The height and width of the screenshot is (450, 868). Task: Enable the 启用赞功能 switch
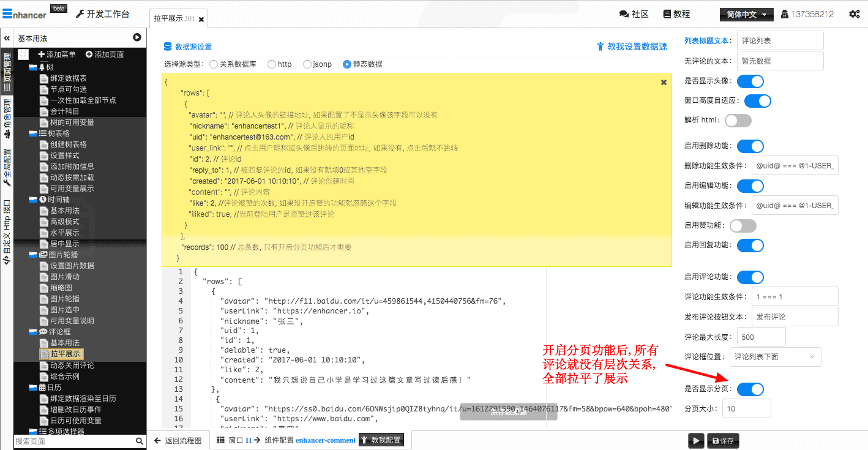click(x=743, y=226)
